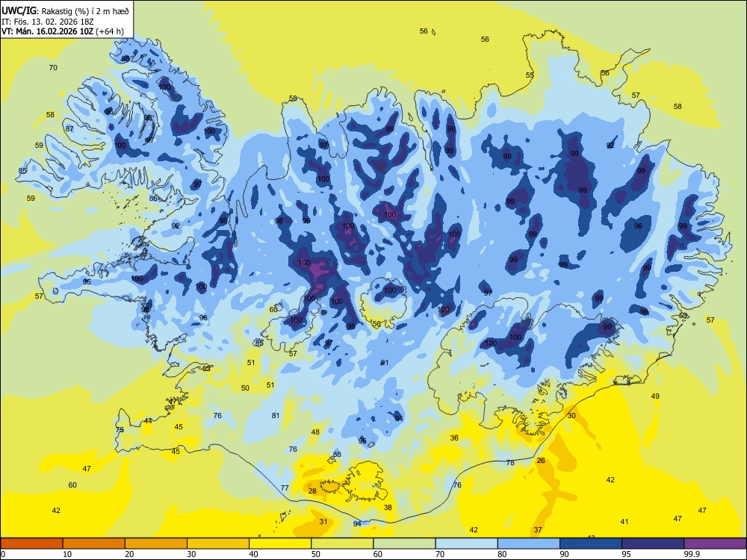
Task: Click the legend tick label '40'
Action: pyautogui.click(x=254, y=554)
